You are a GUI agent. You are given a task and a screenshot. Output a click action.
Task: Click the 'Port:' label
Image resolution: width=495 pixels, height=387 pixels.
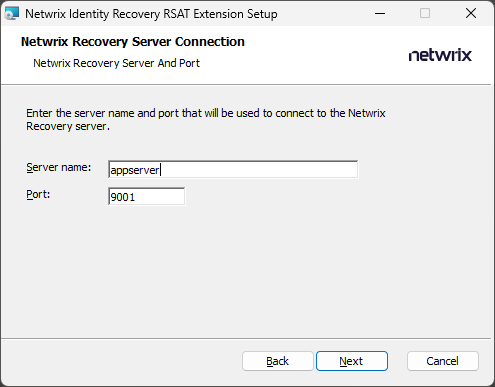tap(38, 194)
